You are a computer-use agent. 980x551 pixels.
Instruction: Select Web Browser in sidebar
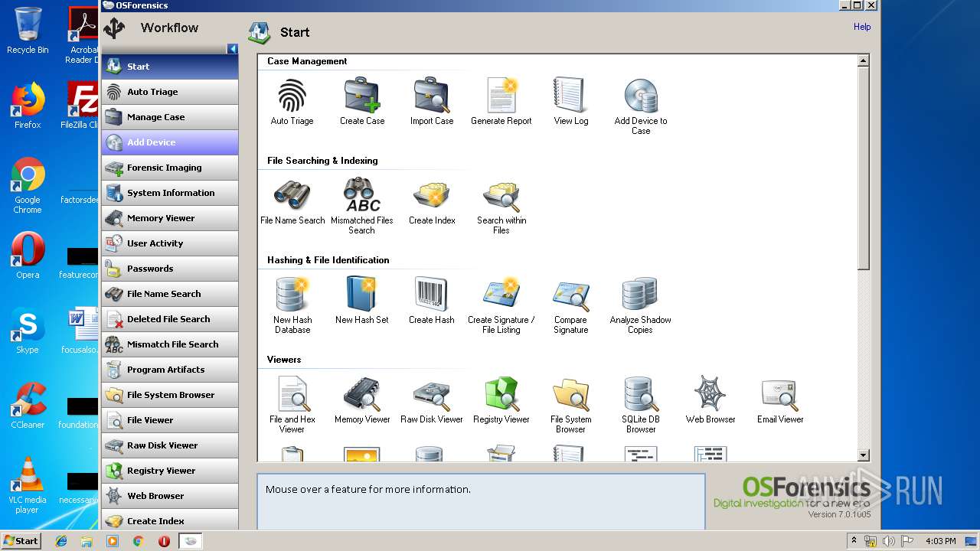click(x=170, y=496)
